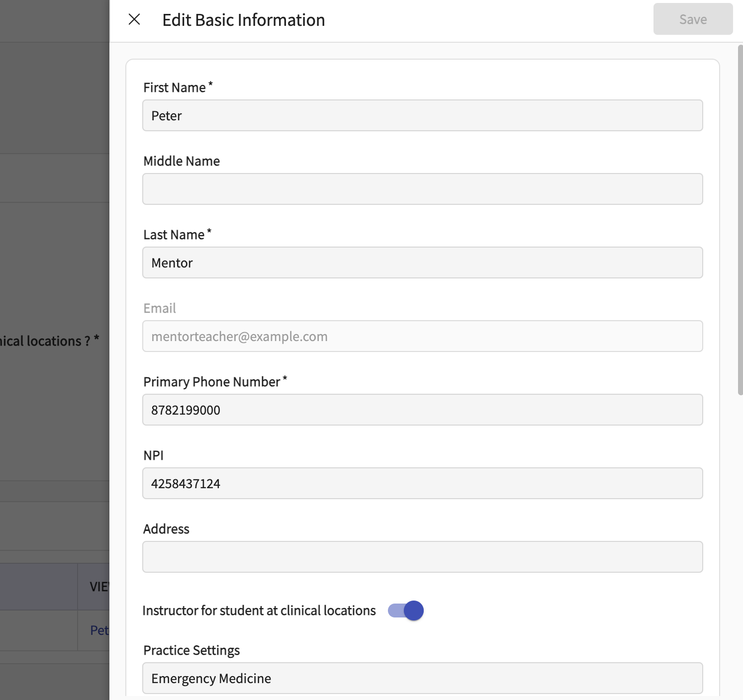Click the Save button
Screen dimensions: 743x700
pyautogui.click(x=692, y=19)
